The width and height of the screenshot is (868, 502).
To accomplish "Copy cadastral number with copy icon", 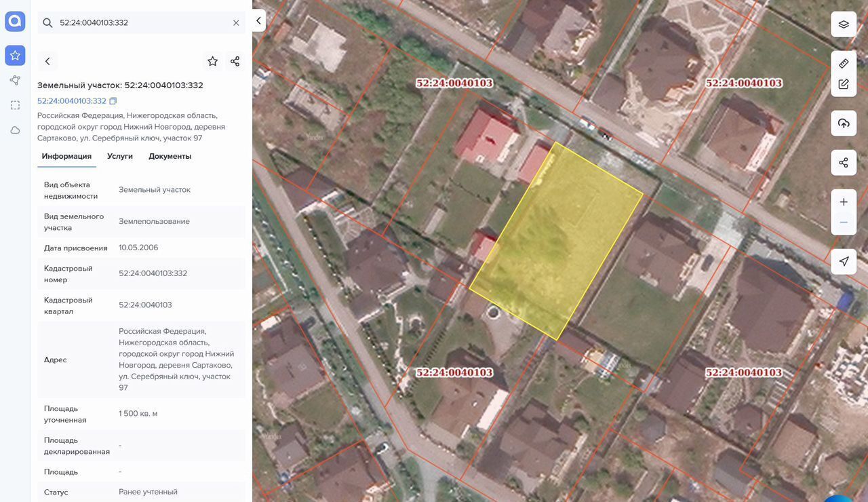I will point(113,101).
